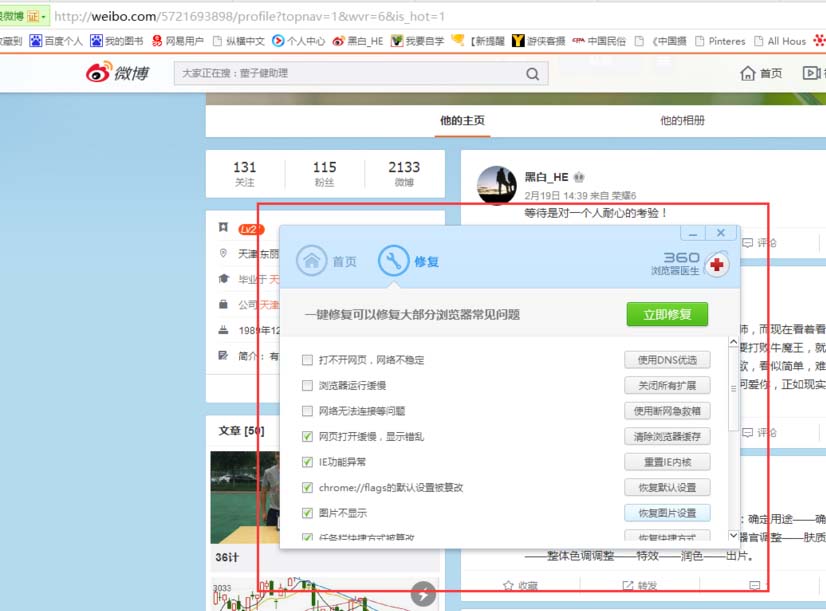Open 2133 微博 posts count

(x=405, y=174)
